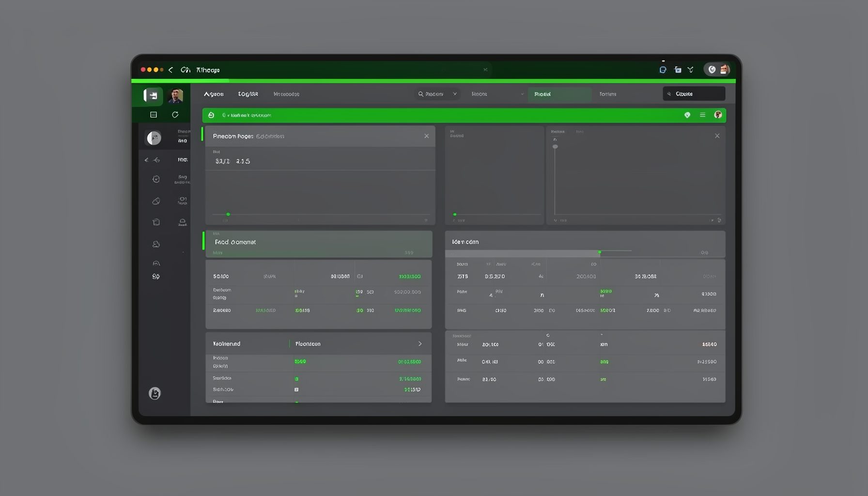Click the bottom circular badge in the sidebar
Viewport: 868px width, 496px height.
[155, 393]
